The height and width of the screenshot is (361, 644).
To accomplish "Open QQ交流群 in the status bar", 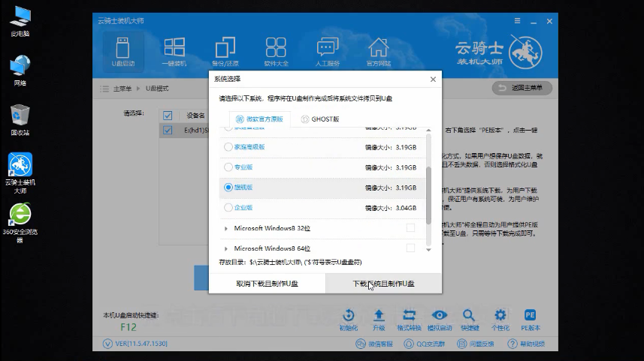I will [425, 344].
